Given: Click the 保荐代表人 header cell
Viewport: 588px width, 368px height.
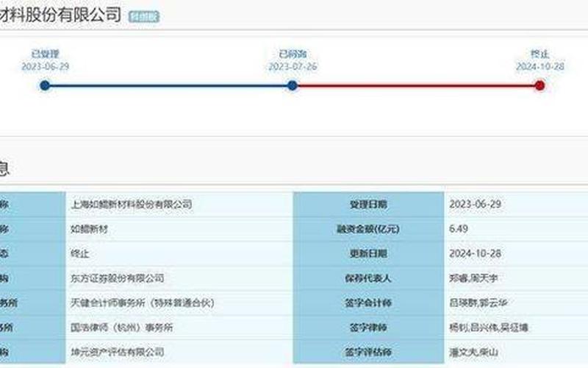Looking at the screenshot, I should pos(368,278).
